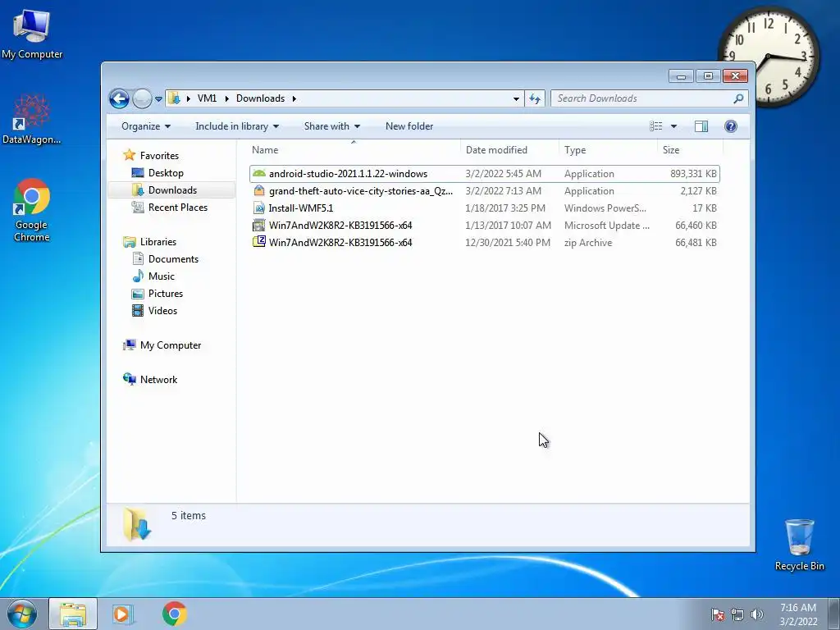Click the folder icon in address bar
This screenshot has width=840, height=630.
coord(174,98)
